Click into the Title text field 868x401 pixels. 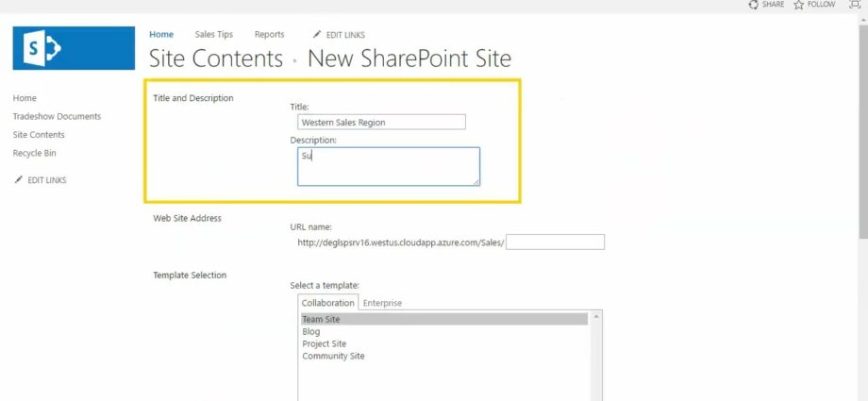tap(381, 122)
